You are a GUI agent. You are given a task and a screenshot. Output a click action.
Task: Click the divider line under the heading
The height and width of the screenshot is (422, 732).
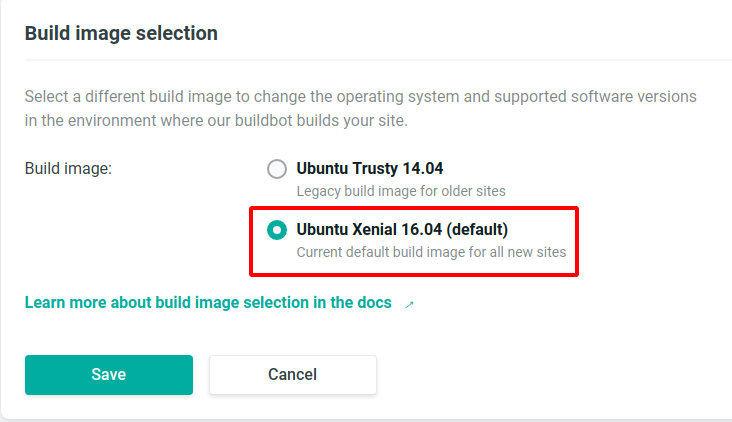378,60
